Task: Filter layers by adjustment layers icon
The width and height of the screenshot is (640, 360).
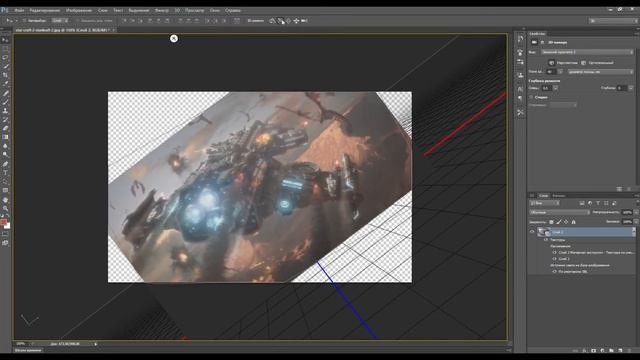Action: (590, 203)
